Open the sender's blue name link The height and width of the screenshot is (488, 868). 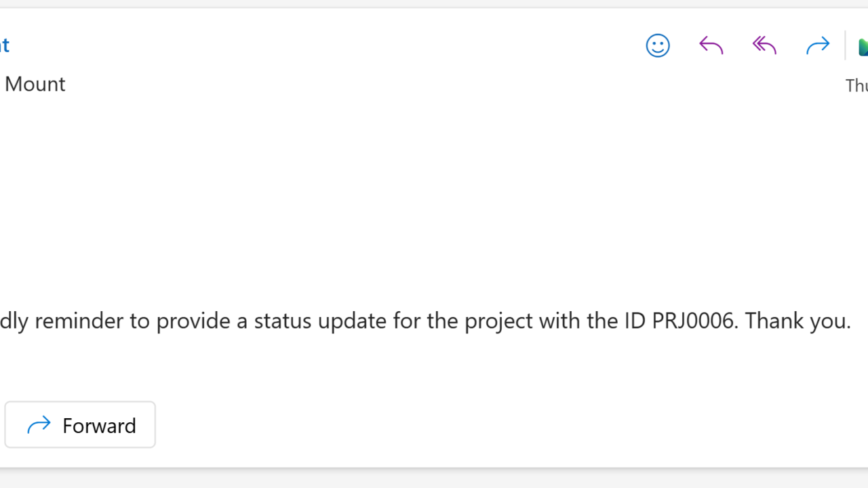(4, 45)
